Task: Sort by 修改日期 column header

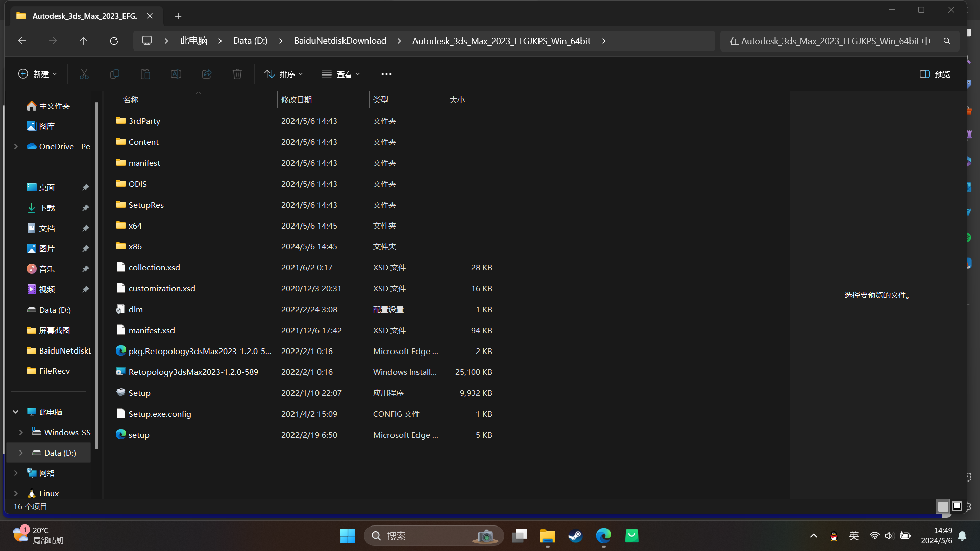Action: pos(323,99)
